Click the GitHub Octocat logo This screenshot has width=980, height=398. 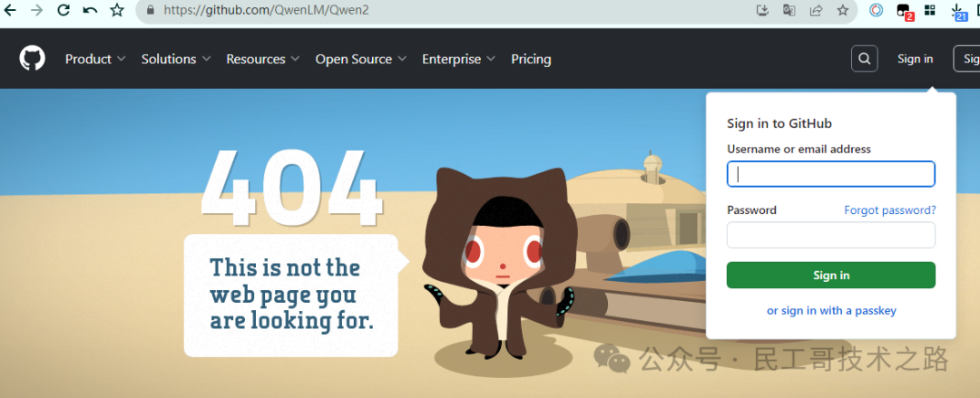click(32, 59)
